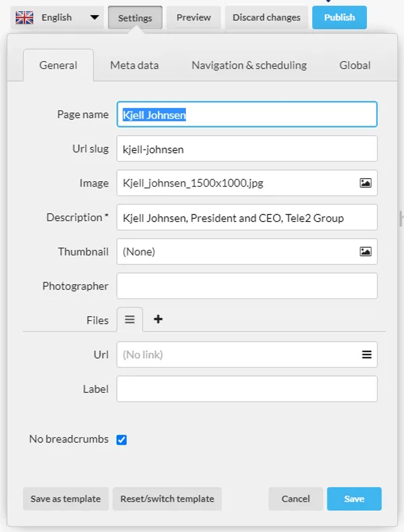Expand the English language dropdown arrow
Screen dimensions: 404x532
(94, 18)
